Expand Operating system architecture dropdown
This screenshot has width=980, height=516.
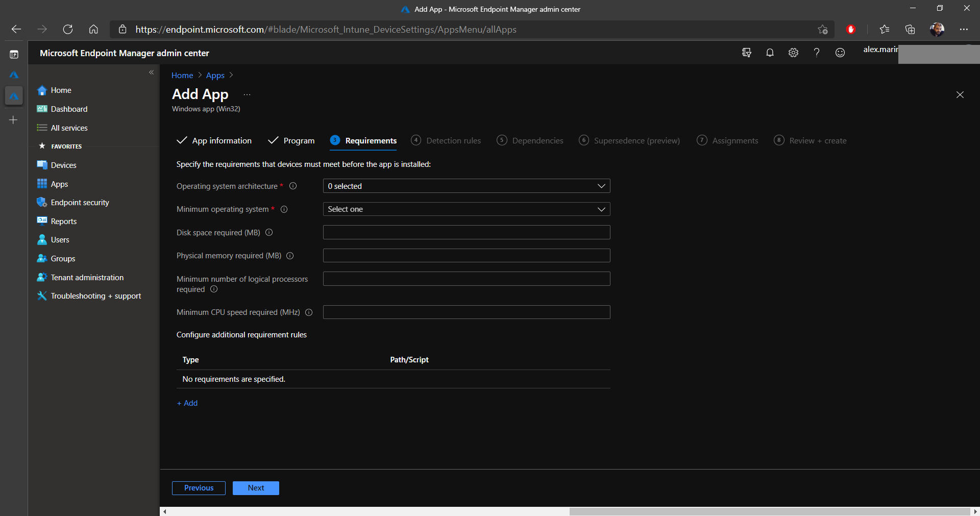click(x=466, y=186)
